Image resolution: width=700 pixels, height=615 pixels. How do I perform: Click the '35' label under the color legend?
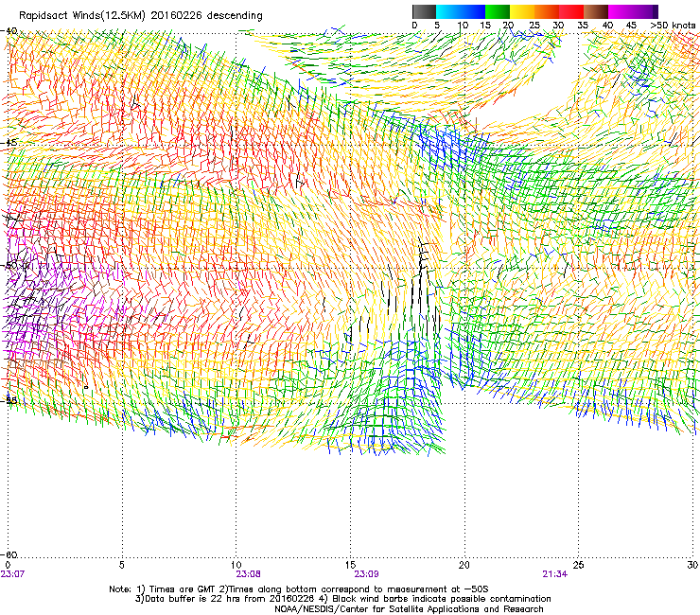(583, 26)
